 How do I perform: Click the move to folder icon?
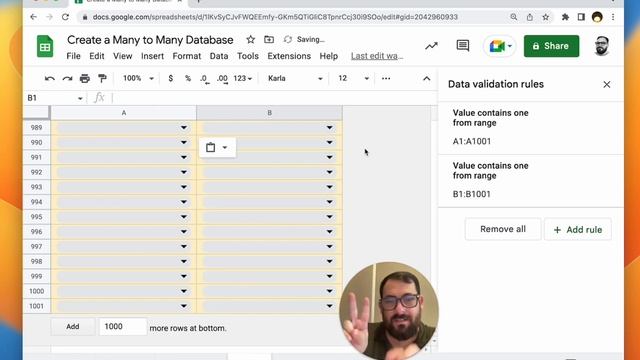[x=269, y=40]
